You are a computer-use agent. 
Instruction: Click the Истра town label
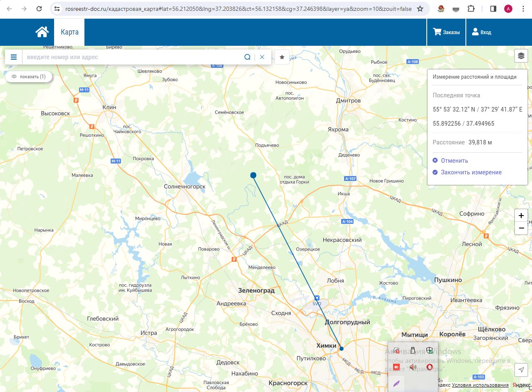click(x=148, y=333)
